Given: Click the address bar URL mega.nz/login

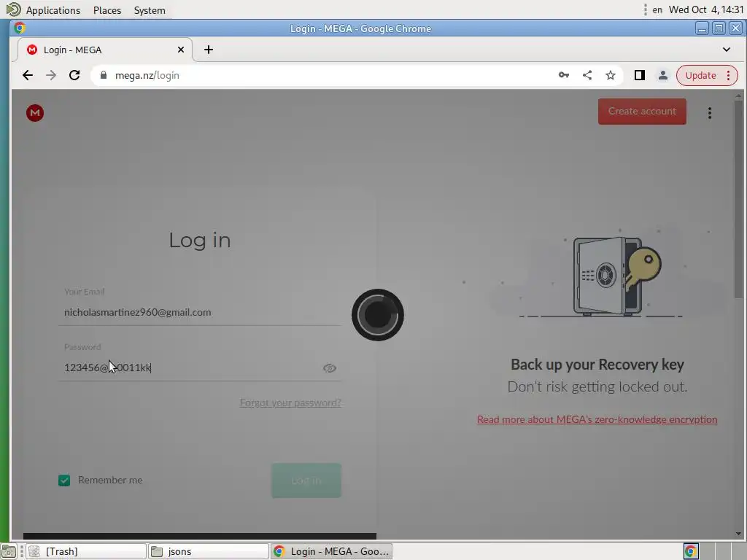Looking at the screenshot, I should [x=147, y=75].
